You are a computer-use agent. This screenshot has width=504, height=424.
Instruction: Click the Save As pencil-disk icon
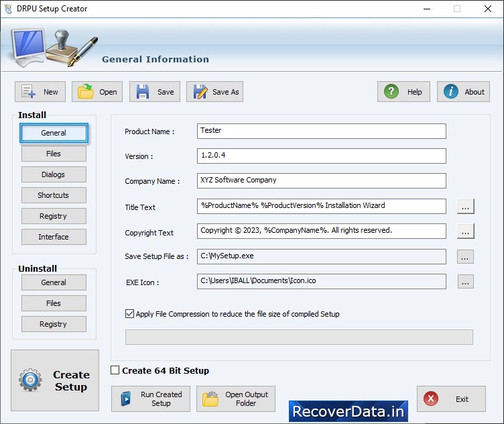click(x=200, y=92)
